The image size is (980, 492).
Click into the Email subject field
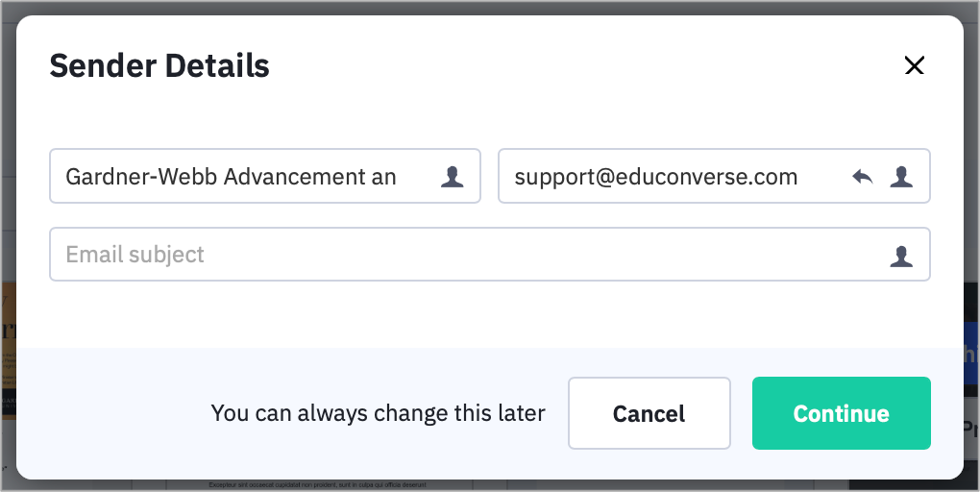pos(490,254)
